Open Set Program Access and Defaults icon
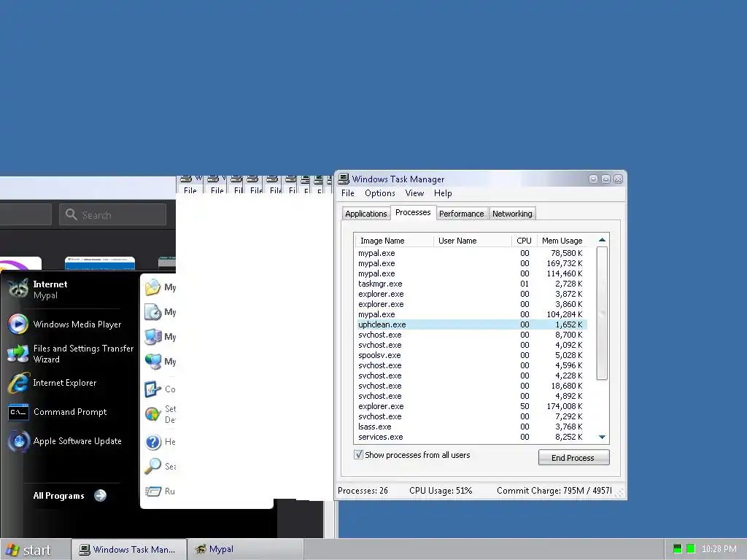Image resolution: width=747 pixels, height=560 pixels. click(153, 414)
